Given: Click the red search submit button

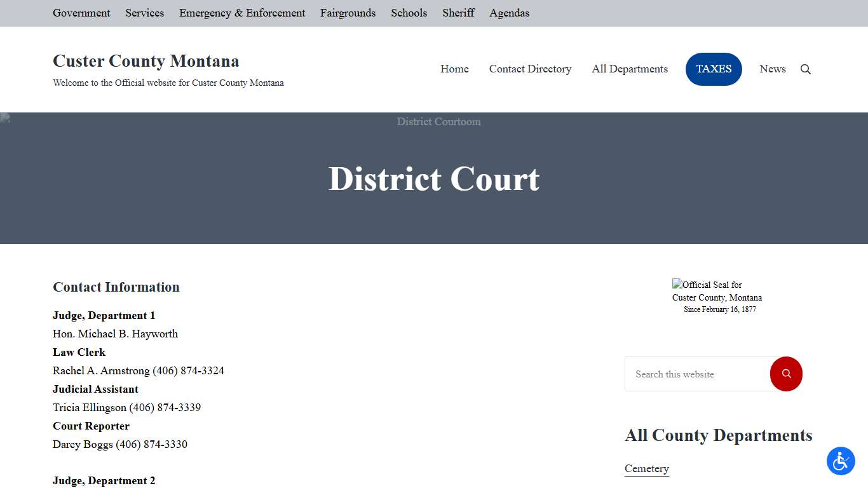Looking at the screenshot, I should [786, 374].
